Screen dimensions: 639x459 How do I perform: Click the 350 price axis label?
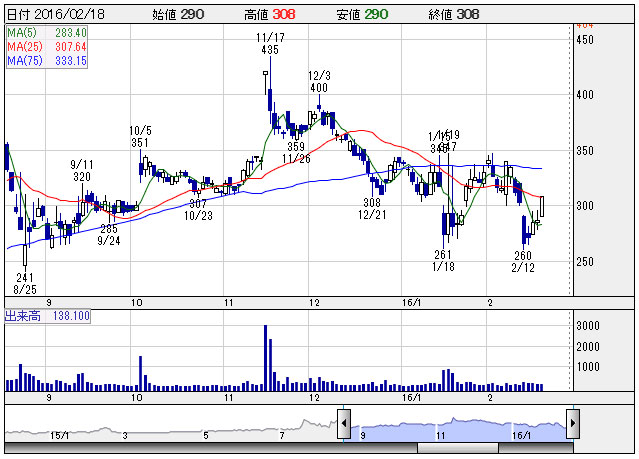pyautogui.click(x=585, y=151)
